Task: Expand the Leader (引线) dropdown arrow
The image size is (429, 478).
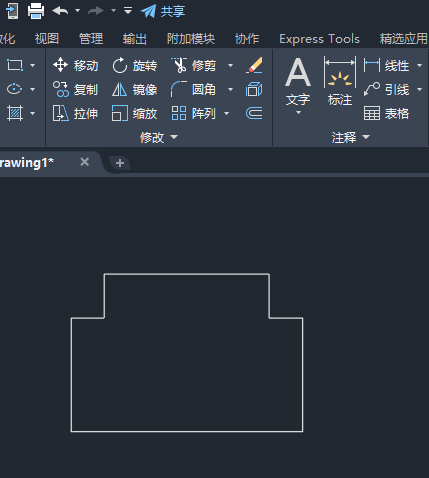Action: pyautogui.click(x=420, y=89)
